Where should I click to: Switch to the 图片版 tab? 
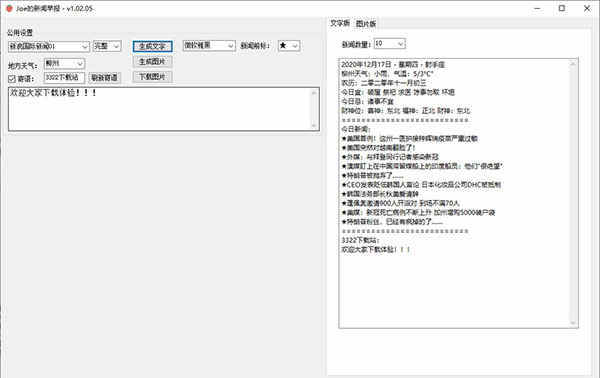366,24
